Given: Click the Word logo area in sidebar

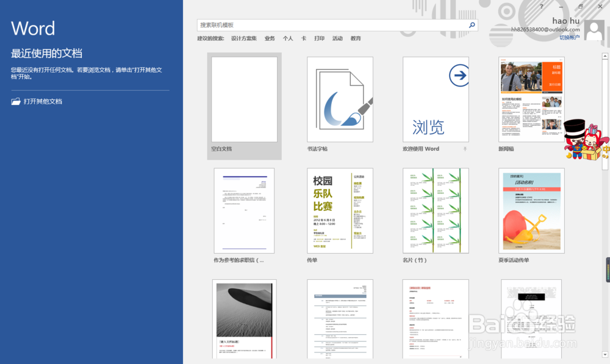Looking at the screenshot, I should click(34, 28).
